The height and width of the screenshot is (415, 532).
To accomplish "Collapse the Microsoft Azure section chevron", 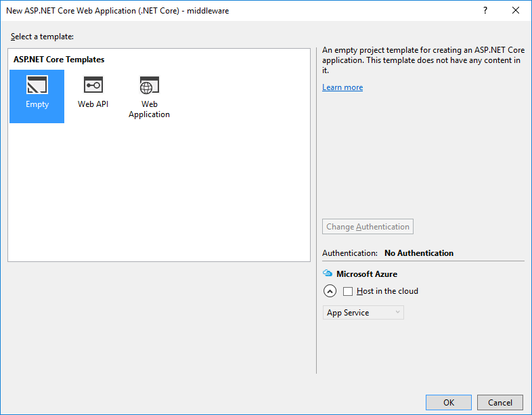I will point(330,292).
